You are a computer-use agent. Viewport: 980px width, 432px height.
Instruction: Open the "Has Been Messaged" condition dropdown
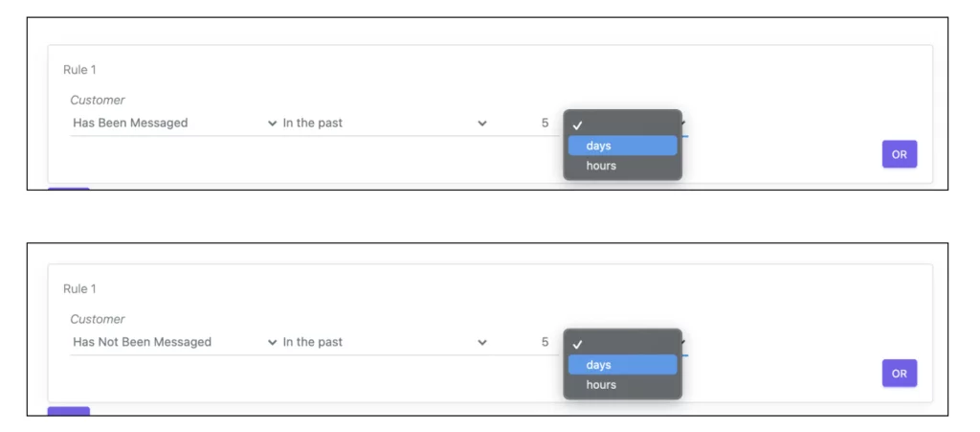coord(174,124)
